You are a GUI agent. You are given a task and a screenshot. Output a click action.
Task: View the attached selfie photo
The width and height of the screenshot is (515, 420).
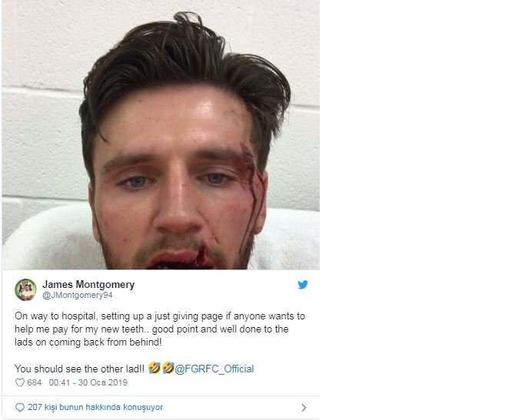click(x=161, y=135)
